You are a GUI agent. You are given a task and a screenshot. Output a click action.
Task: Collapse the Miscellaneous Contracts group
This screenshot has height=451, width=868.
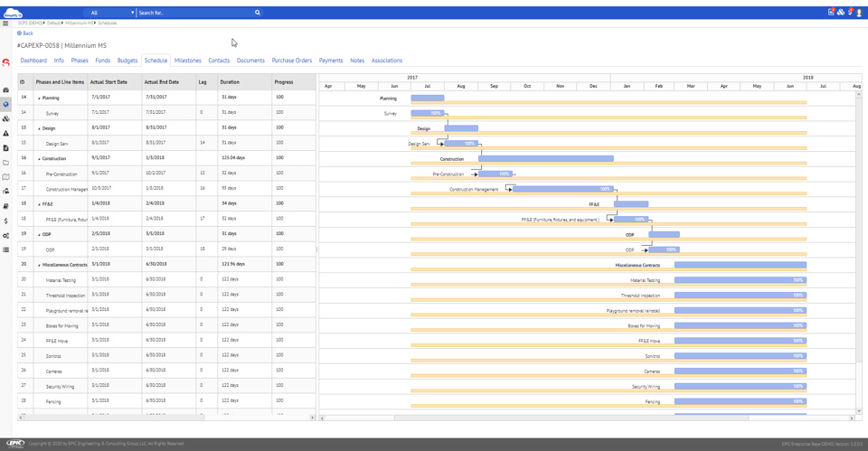click(39, 265)
